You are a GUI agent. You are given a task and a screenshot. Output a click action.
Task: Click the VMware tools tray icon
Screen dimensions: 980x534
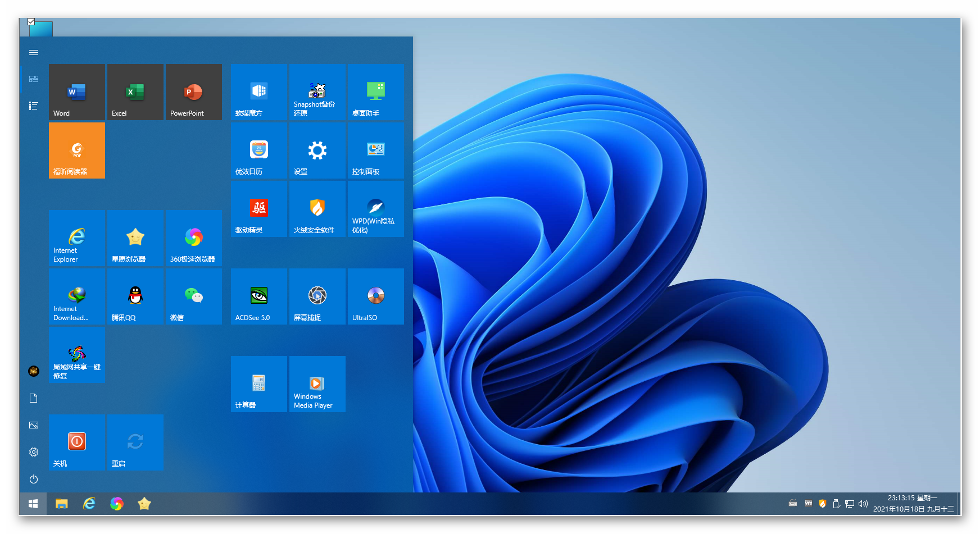coord(809,504)
